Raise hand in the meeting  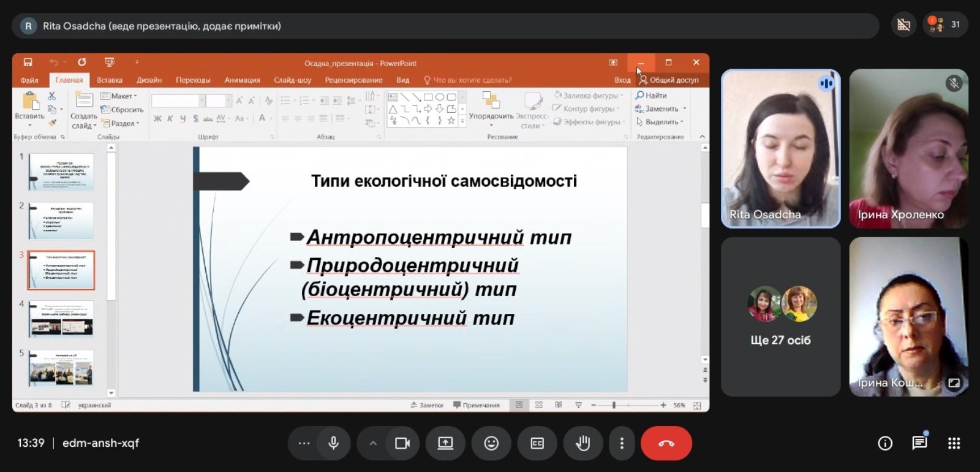point(582,443)
